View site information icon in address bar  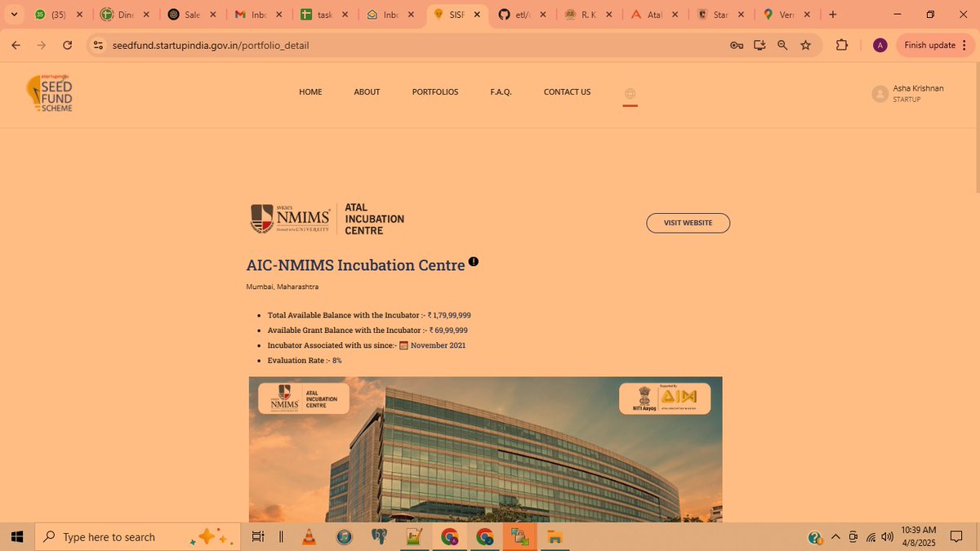tap(98, 46)
